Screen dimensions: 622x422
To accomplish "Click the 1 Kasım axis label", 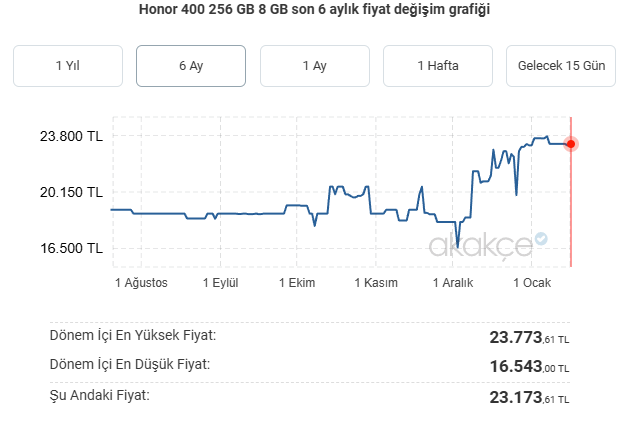I will click(x=376, y=283).
